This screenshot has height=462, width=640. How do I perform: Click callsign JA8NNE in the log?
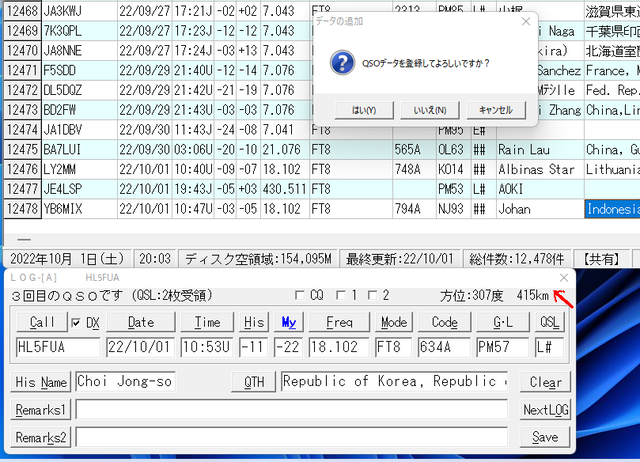62,51
